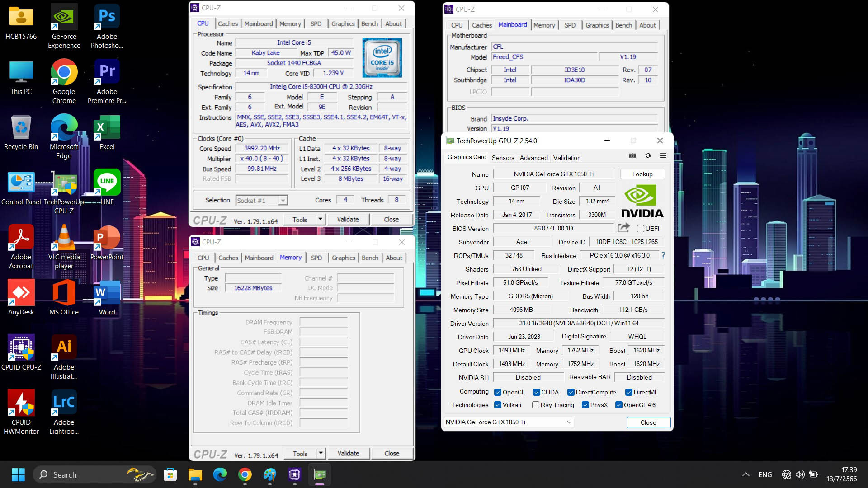
Task: Click GPU-Z screenshot camera icon
Action: pyautogui.click(x=632, y=156)
